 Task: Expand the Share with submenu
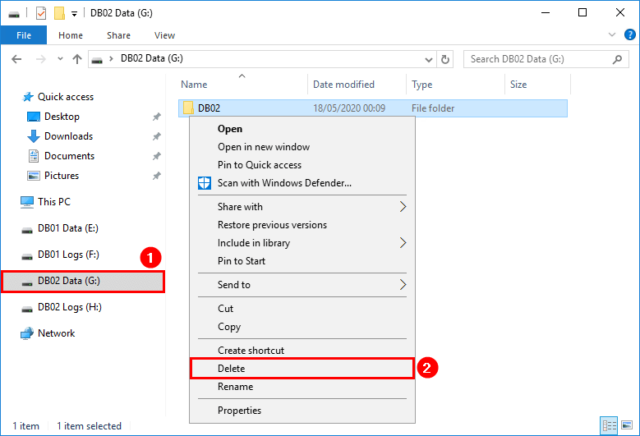coord(302,207)
